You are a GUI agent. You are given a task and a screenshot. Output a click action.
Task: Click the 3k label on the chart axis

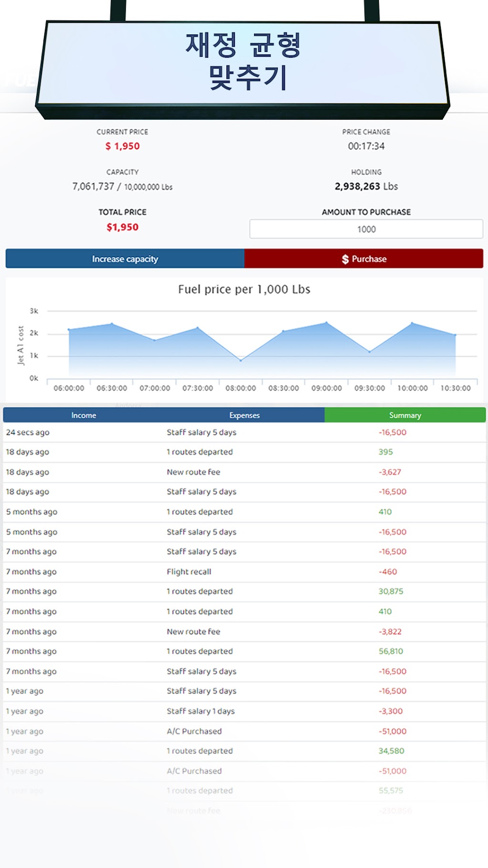pyautogui.click(x=34, y=311)
